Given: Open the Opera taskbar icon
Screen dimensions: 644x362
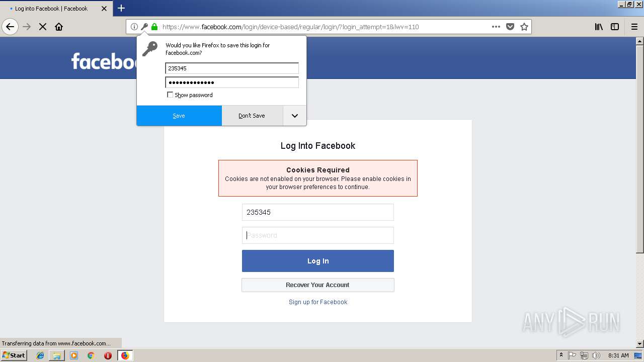Looking at the screenshot, I should point(108,355).
